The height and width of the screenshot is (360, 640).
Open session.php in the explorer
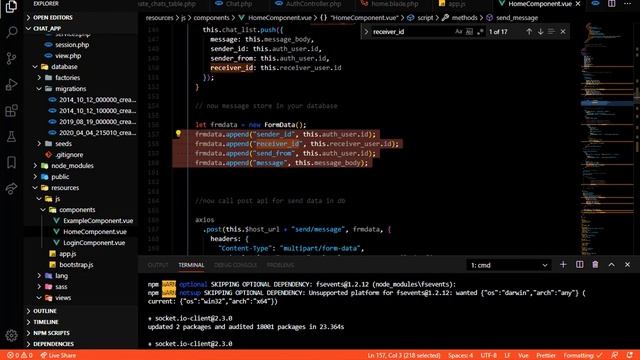(72, 45)
